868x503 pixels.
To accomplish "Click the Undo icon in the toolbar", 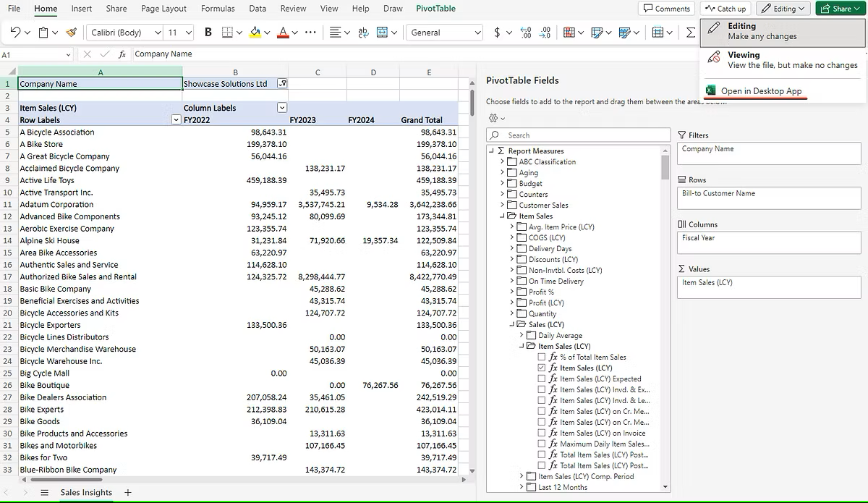I will pyautogui.click(x=15, y=33).
